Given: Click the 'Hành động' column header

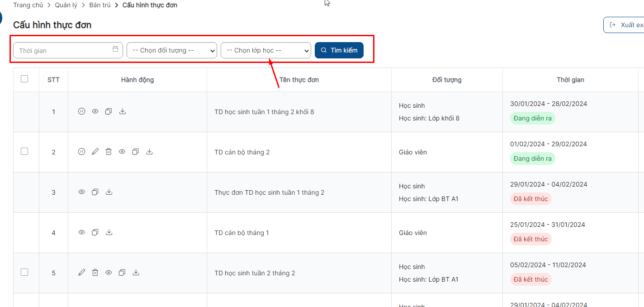Looking at the screenshot, I should (x=137, y=80).
